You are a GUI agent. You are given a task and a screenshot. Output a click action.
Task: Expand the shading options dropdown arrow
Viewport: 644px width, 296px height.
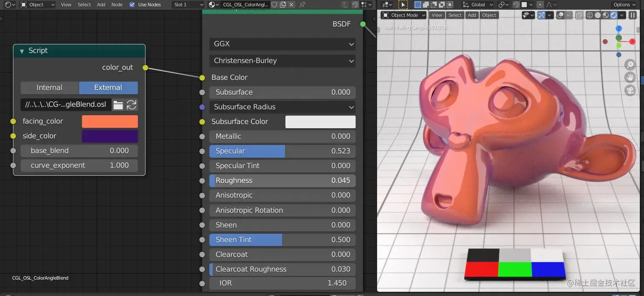click(x=621, y=15)
